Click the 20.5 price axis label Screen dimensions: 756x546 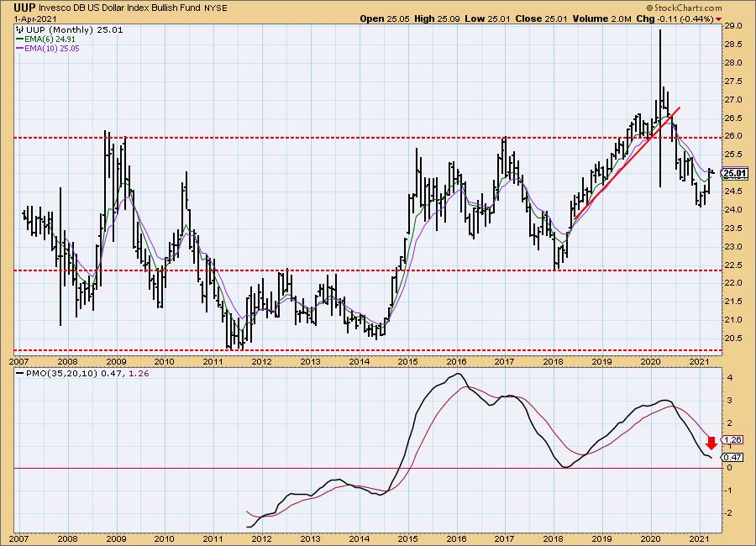[x=732, y=339]
